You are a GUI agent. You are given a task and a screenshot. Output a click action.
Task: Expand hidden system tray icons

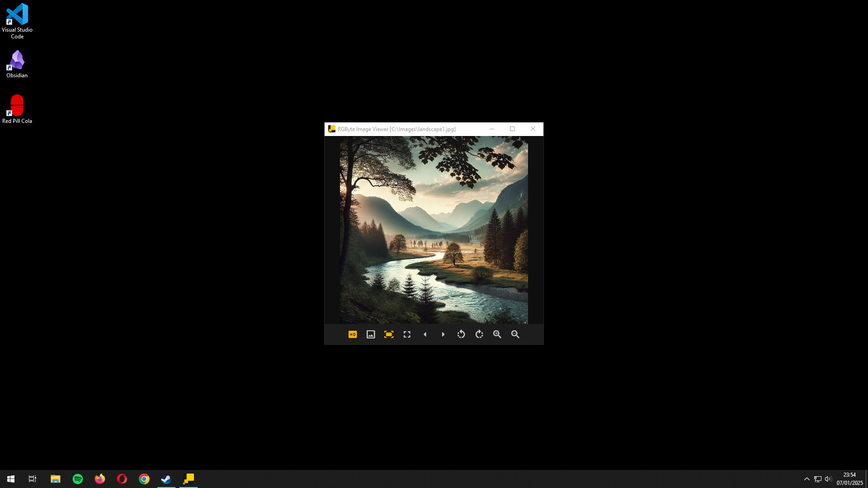[807, 479]
